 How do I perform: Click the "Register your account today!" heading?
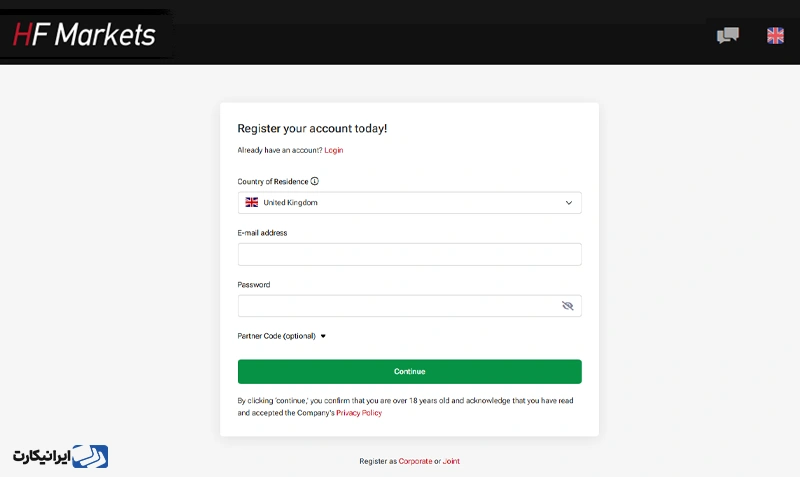pos(312,129)
